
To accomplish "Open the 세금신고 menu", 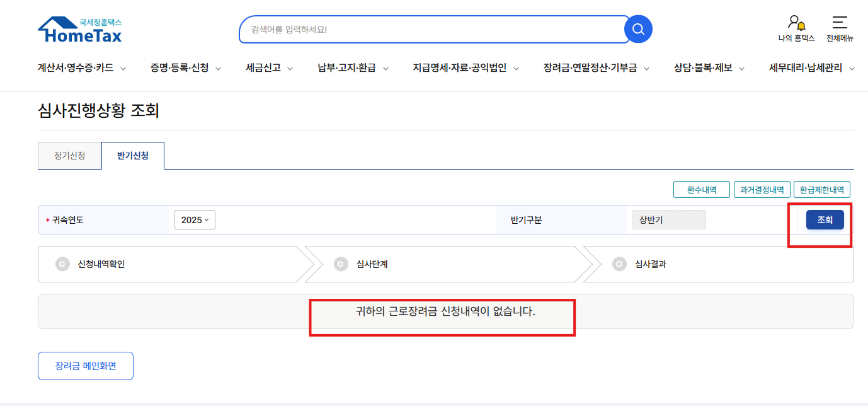I will pos(263,68).
